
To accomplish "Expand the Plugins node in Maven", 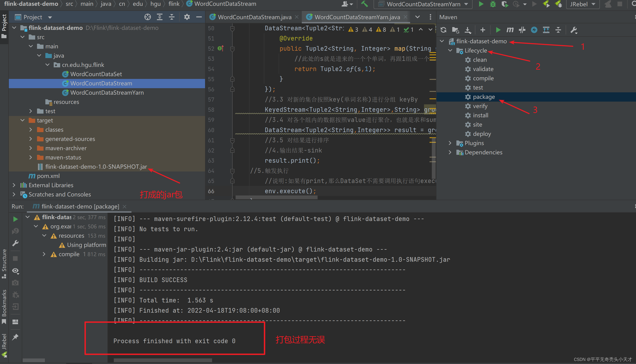I will (450, 143).
